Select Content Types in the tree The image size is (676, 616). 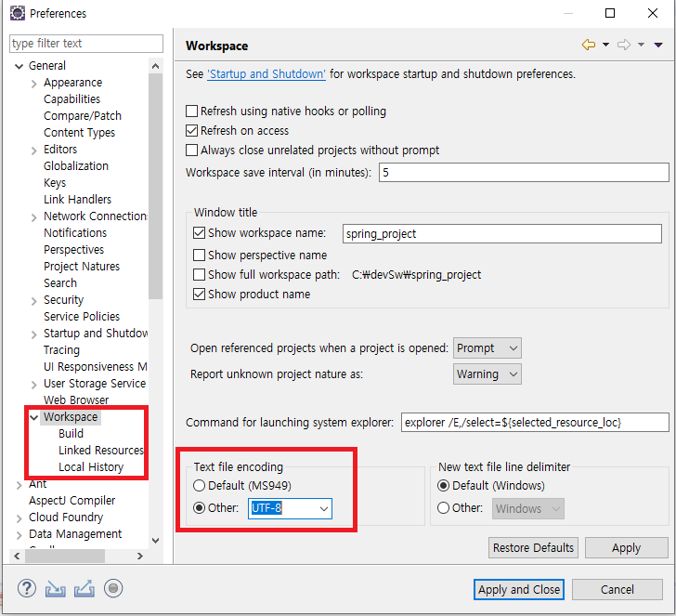tap(79, 133)
